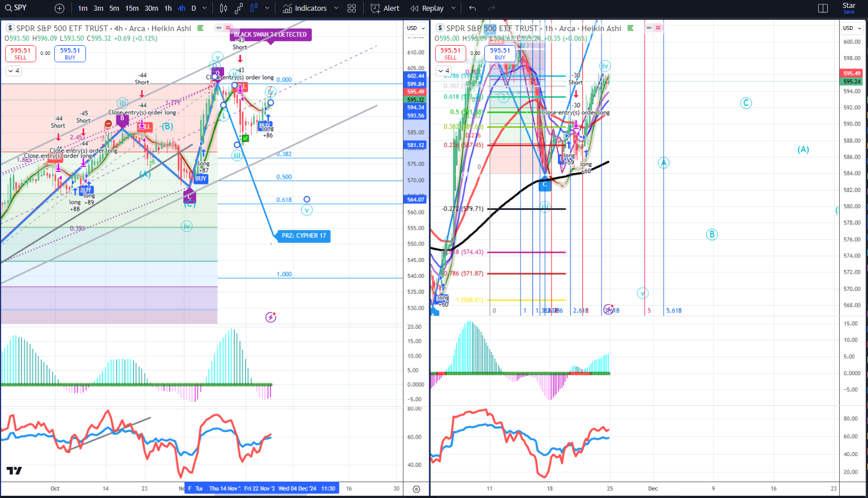Start bar Replay mode
868x498 pixels.
[427, 8]
